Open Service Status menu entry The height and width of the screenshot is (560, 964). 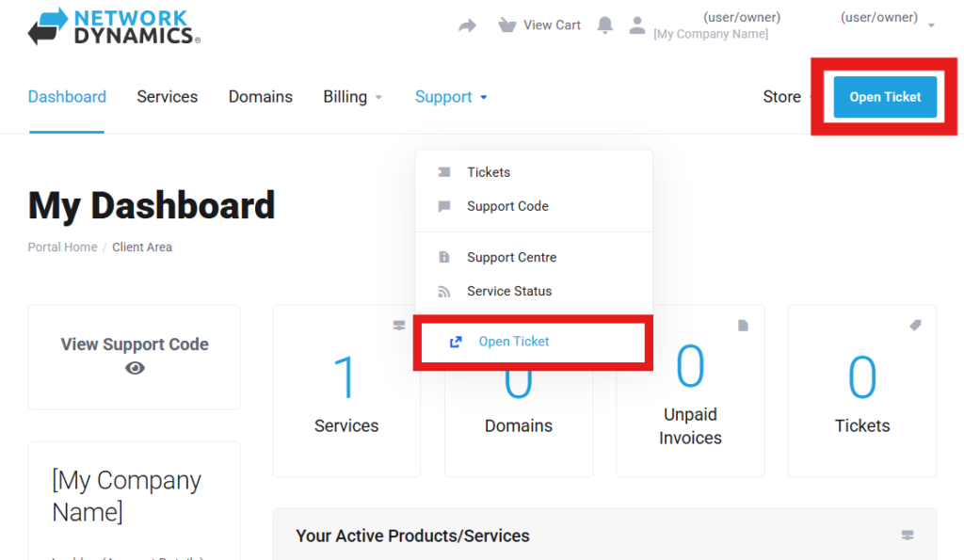point(508,291)
